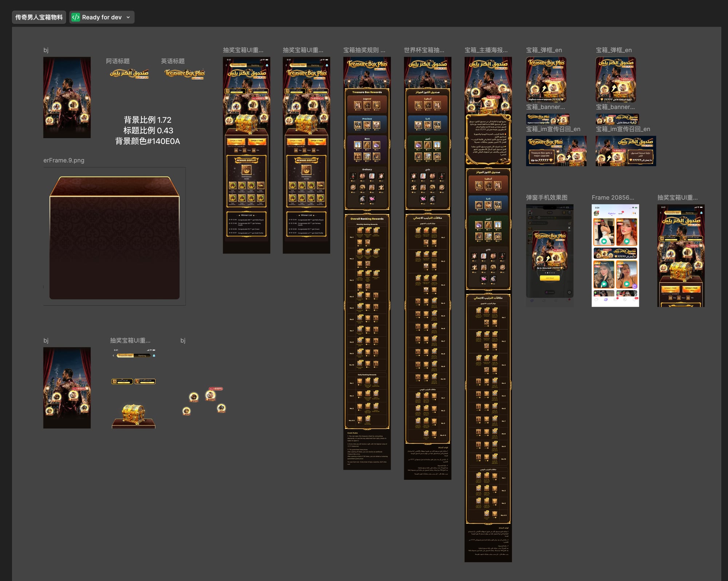This screenshot has height=581, width=728.
Task: Select the text line 背景颜色#140E0A
Action: (147, 141)
